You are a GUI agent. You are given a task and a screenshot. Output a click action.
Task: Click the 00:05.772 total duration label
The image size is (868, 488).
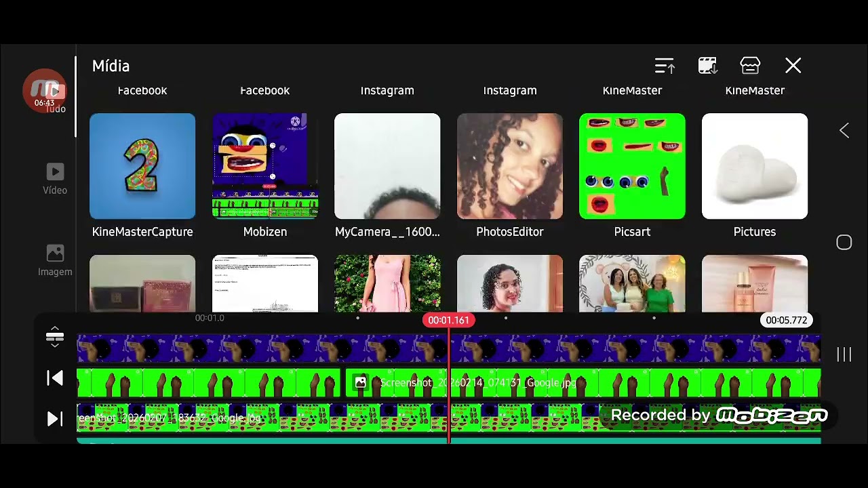(x=786, y=320)
